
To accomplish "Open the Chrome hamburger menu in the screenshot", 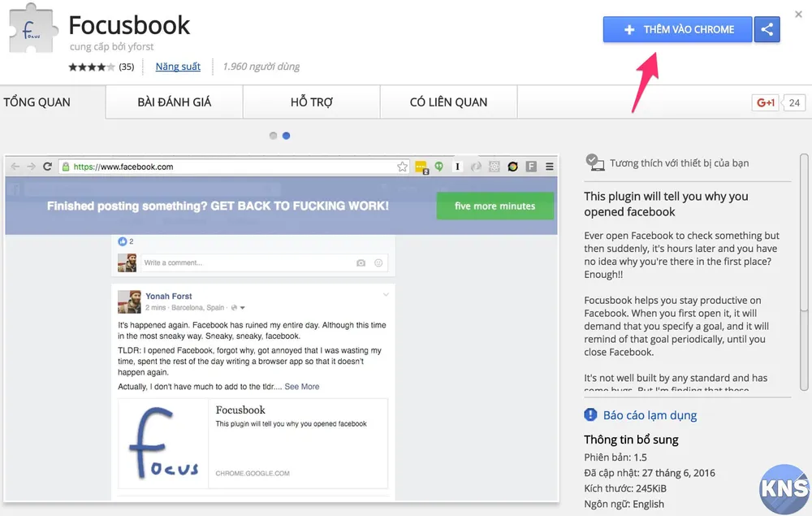I will 551,166.
